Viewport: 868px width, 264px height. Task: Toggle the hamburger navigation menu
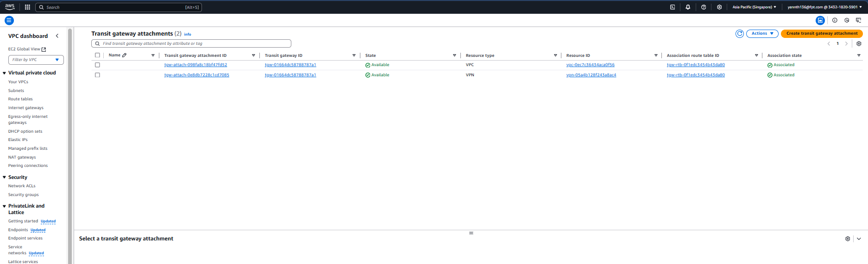pos(9,20)
